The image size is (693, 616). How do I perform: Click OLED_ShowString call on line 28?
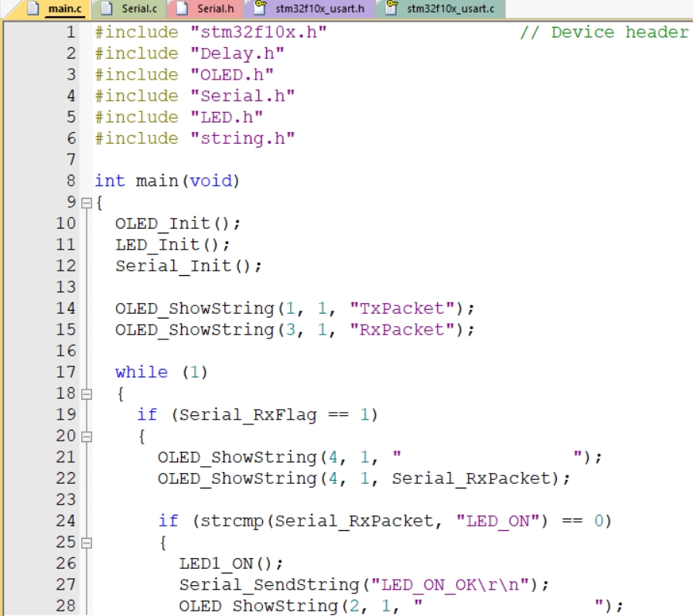258,606
